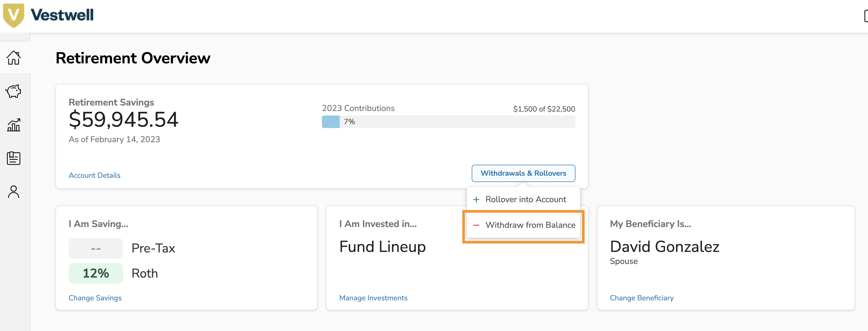The height and width of the screenshot is (331, 868).
Task: Click Change Beneficiary under David Gonzalez
Action: 641,298
